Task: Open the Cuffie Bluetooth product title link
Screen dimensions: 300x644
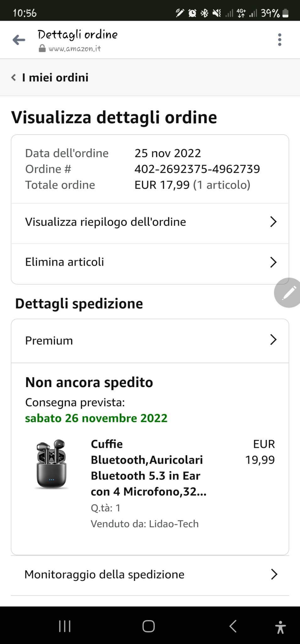Action: click(148, 468)
